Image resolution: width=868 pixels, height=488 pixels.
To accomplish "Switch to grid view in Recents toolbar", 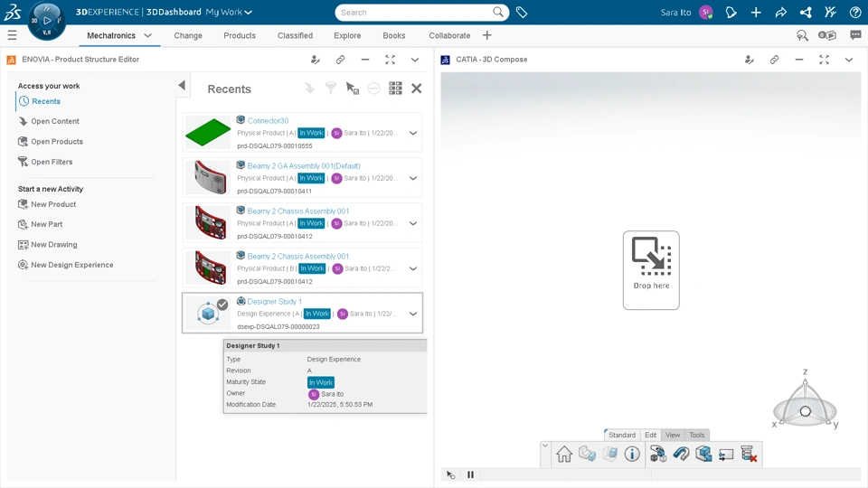I will pyautogui.click(x=395, y=88).
